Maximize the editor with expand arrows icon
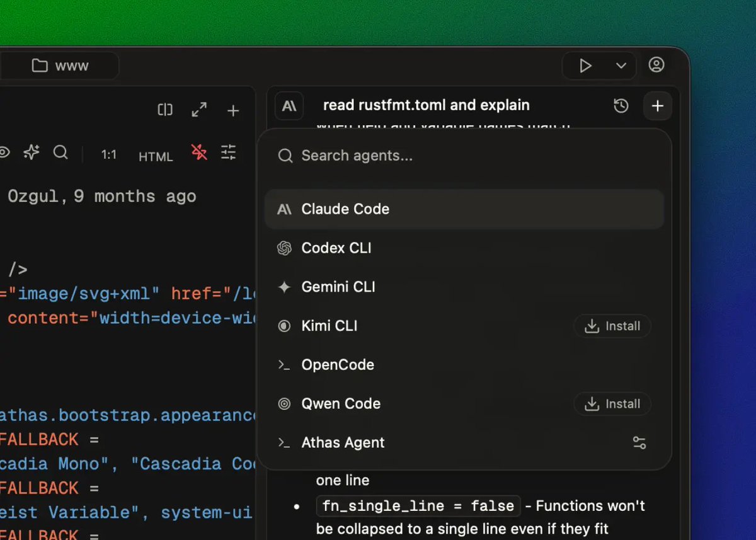756x540 pixels. click(199, 110)
